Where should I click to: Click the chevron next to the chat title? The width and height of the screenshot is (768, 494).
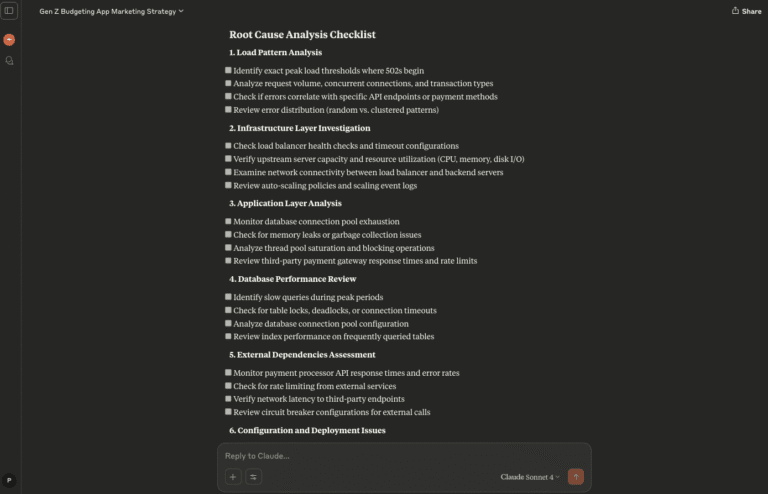tap(181, 11)
